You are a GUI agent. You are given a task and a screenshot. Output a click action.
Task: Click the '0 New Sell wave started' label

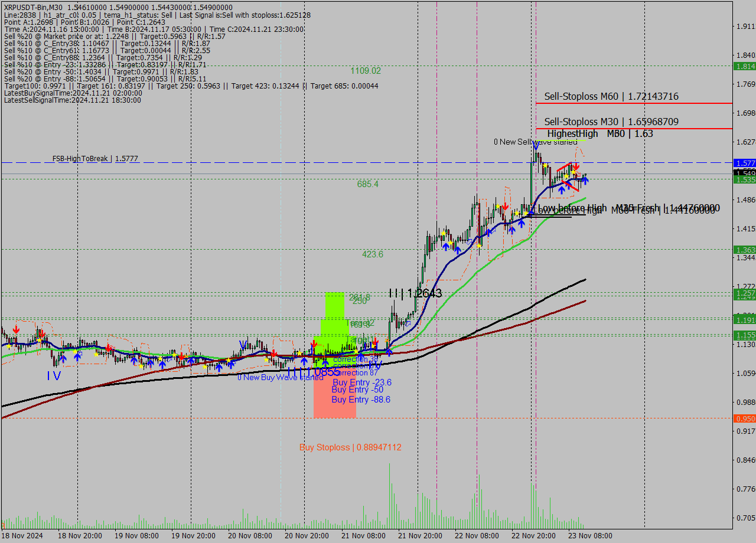pos(536,142)
